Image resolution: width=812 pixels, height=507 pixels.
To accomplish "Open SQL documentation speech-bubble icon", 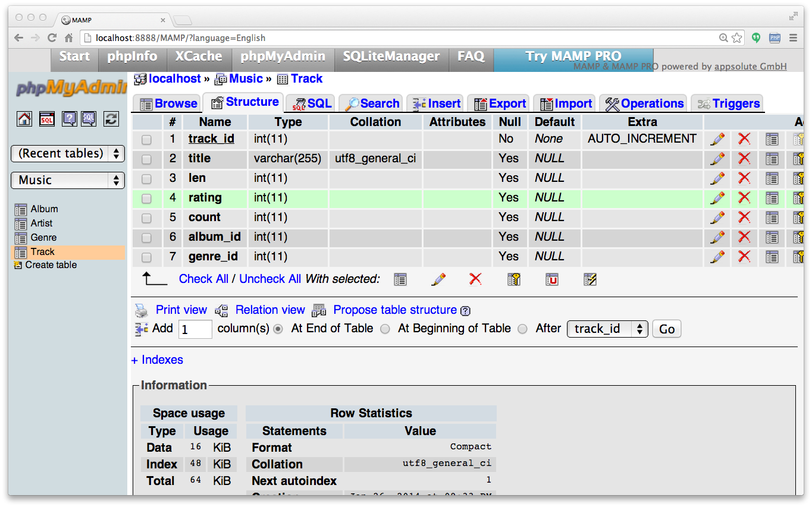I will click(89, 119).
